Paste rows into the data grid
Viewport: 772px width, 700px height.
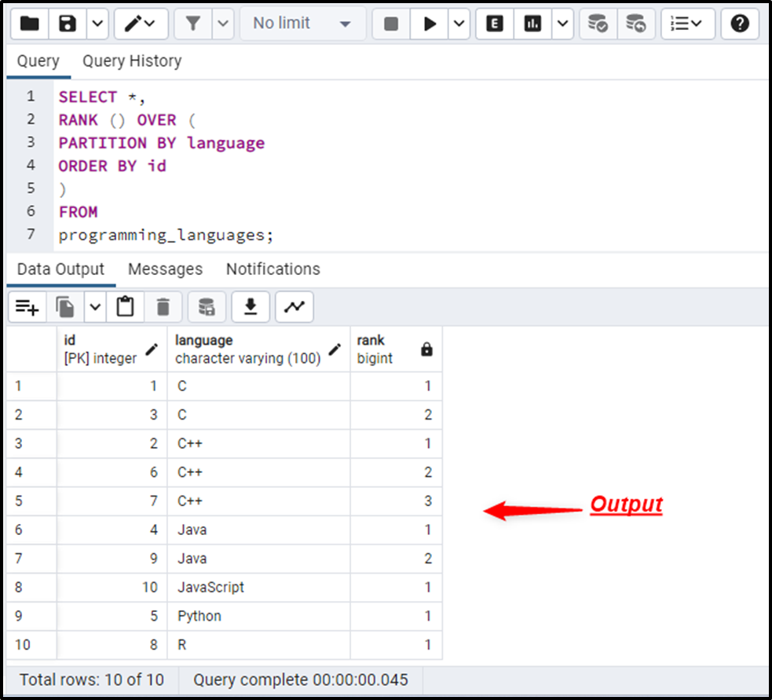tap(126, 306)
